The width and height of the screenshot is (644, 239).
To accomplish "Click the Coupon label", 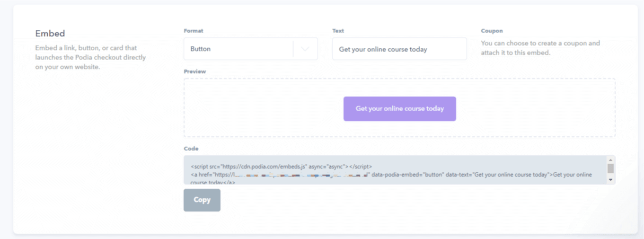I will [492, 31].
